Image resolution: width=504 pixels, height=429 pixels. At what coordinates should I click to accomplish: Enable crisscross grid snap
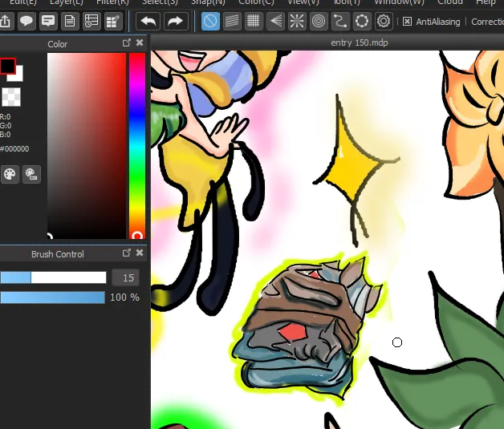click(254, 22)
